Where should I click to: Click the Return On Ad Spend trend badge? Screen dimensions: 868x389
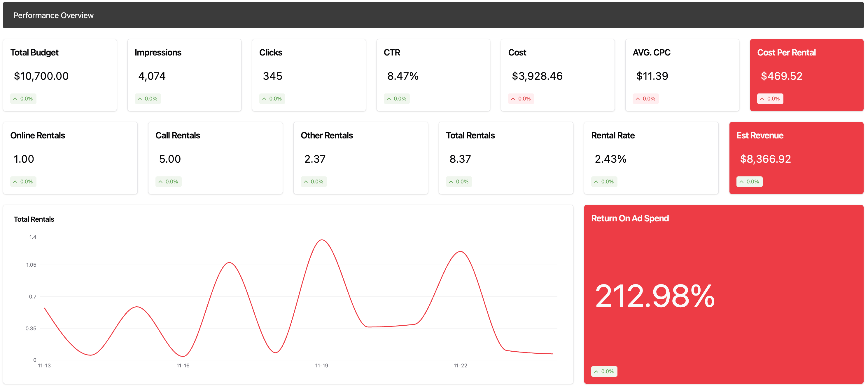click(x=604, y=371)
